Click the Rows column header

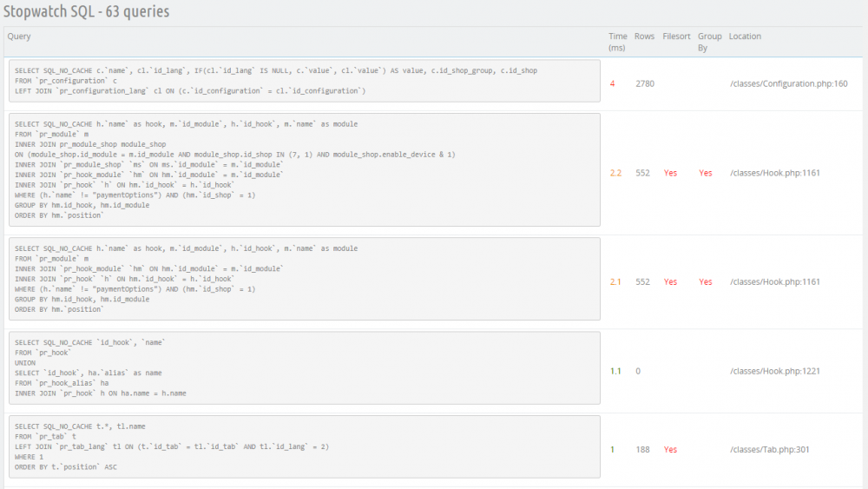(644, 36)
